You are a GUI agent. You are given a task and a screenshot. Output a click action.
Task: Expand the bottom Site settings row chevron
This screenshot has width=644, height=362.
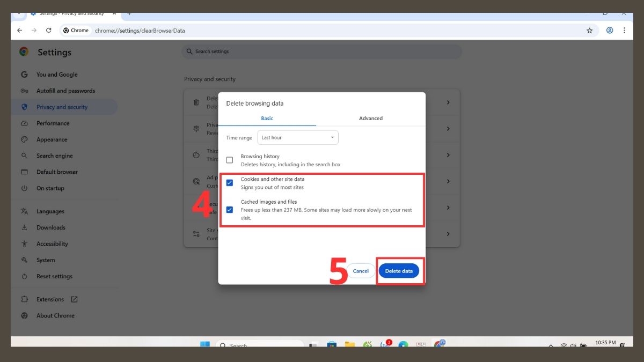tap(448, 234)
